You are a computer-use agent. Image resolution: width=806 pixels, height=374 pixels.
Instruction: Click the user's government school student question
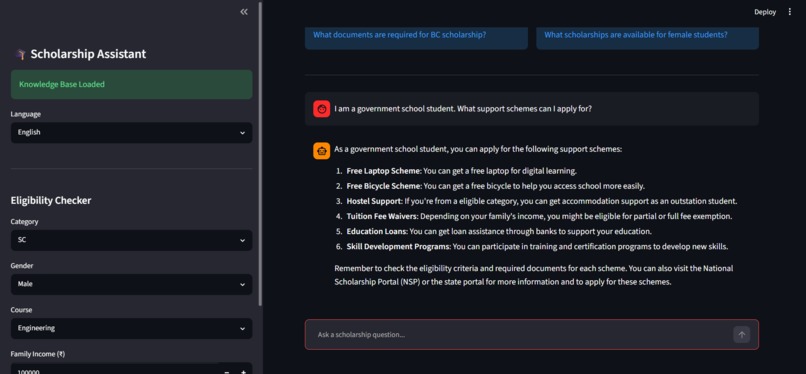[x=463, y=109]
